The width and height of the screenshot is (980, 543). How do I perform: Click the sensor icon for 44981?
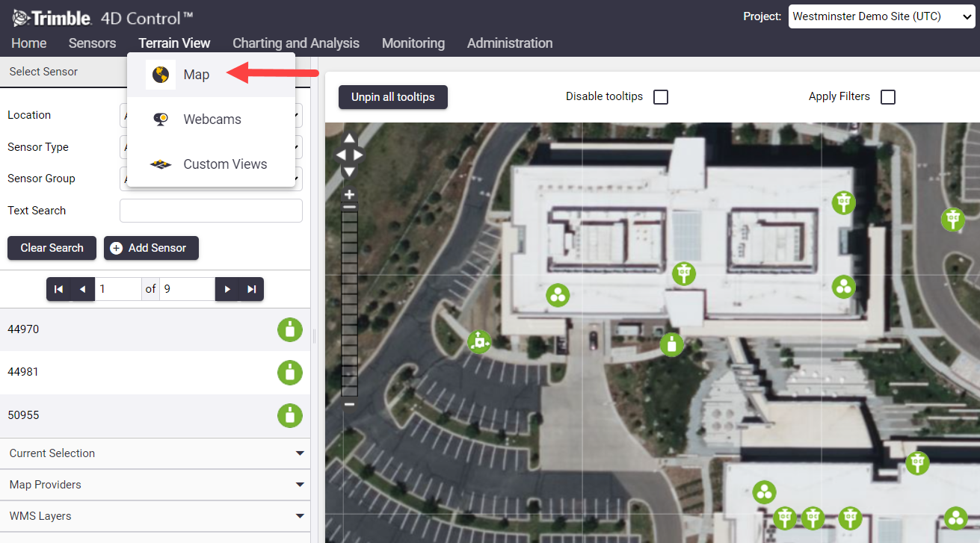pos(290,372)
